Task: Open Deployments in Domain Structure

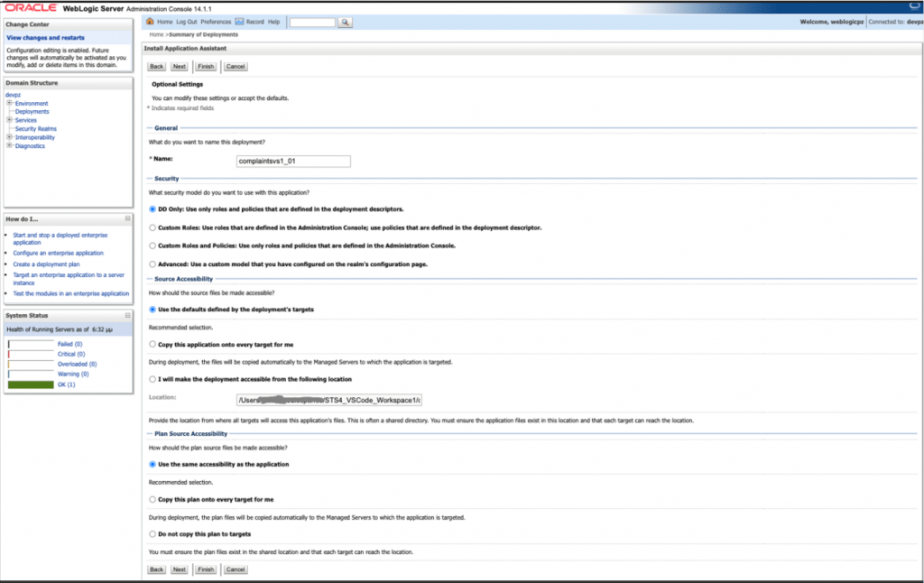Action: (x=32, y=111)
